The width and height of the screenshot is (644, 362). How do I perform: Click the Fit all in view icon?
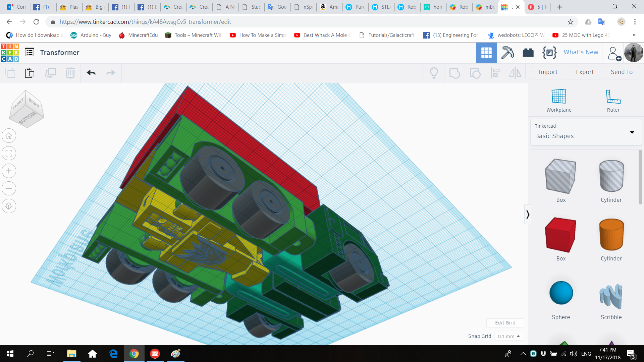pyautogui.click(x=9, y=154)
